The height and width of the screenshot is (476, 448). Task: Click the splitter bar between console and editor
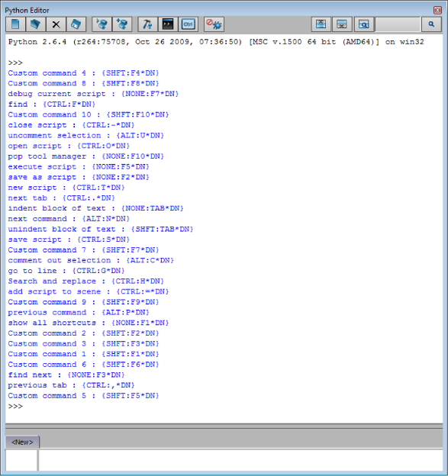point(224,426)
